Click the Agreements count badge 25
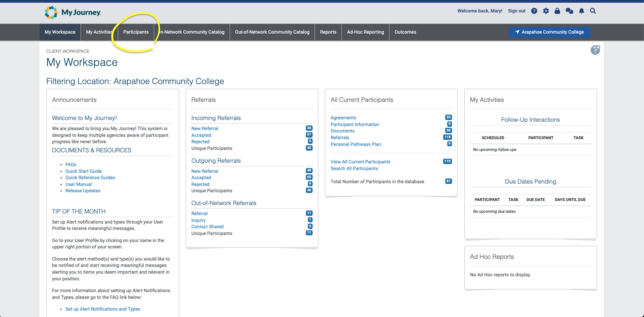The image size is (644, 317). pos(448,117)
